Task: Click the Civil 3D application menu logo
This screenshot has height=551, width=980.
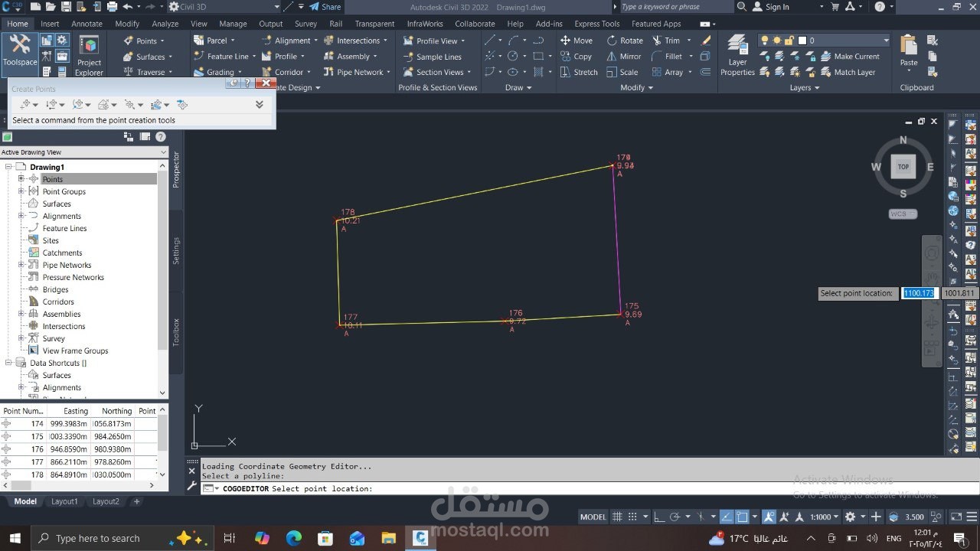Action: pos(11,7)
